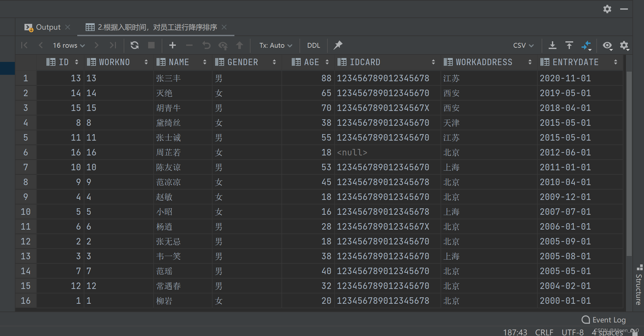Select row number 1 header

click(x=26, y=78)
